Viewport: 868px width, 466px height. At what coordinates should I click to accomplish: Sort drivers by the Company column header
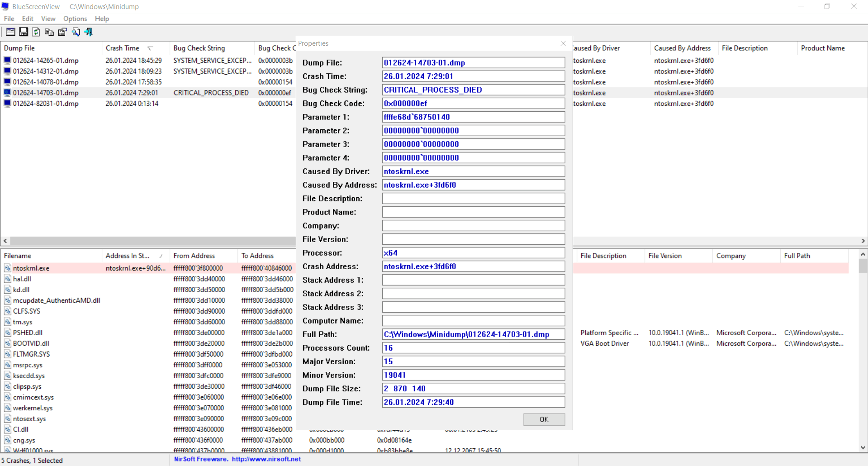[x=747, y=256]
